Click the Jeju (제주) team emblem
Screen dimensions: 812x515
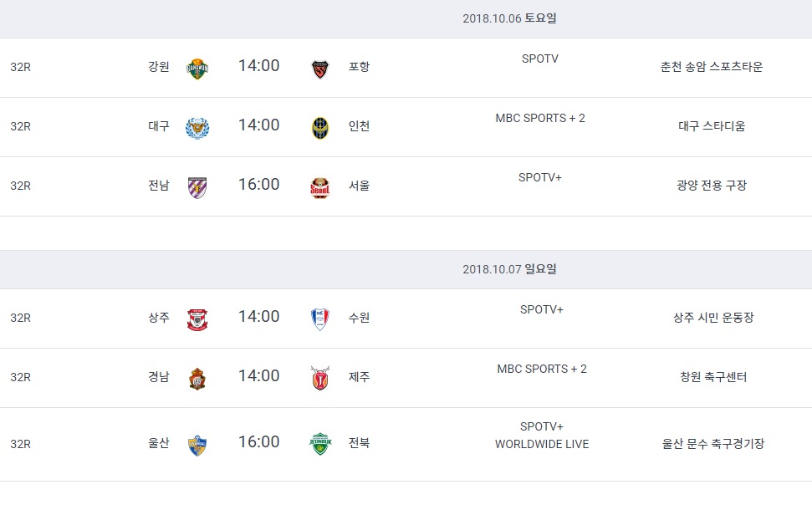[x=320, y=379]
